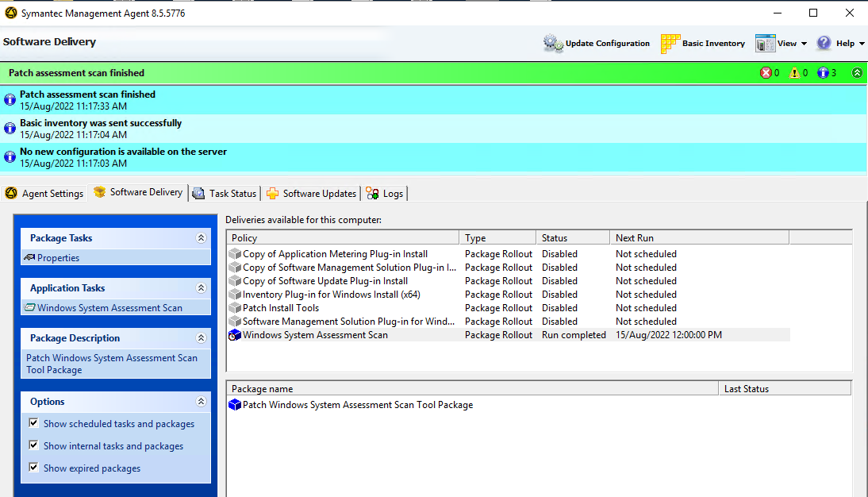The width and height of the screenshot is (868, 497).
Task: Open the Logs tab
Action: (x=385, y=194)
